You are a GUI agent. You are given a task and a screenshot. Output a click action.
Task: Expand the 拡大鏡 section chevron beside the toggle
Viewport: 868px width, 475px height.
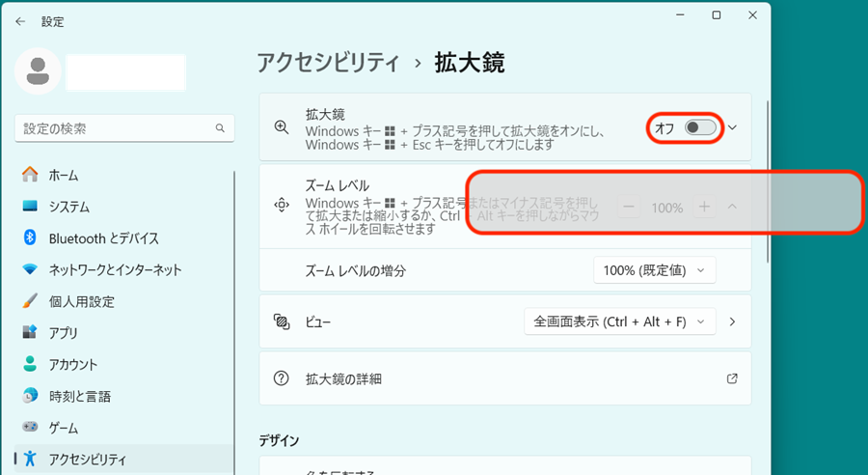[733, 127]
